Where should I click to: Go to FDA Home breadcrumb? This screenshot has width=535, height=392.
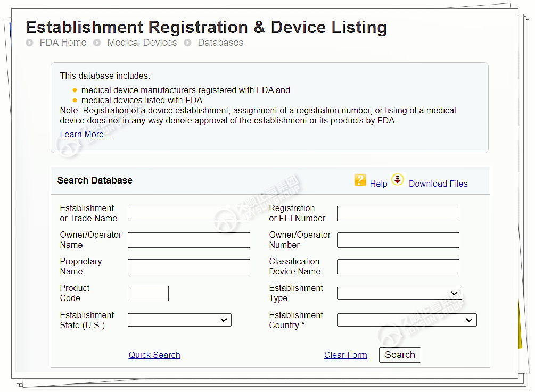point(63,43)
